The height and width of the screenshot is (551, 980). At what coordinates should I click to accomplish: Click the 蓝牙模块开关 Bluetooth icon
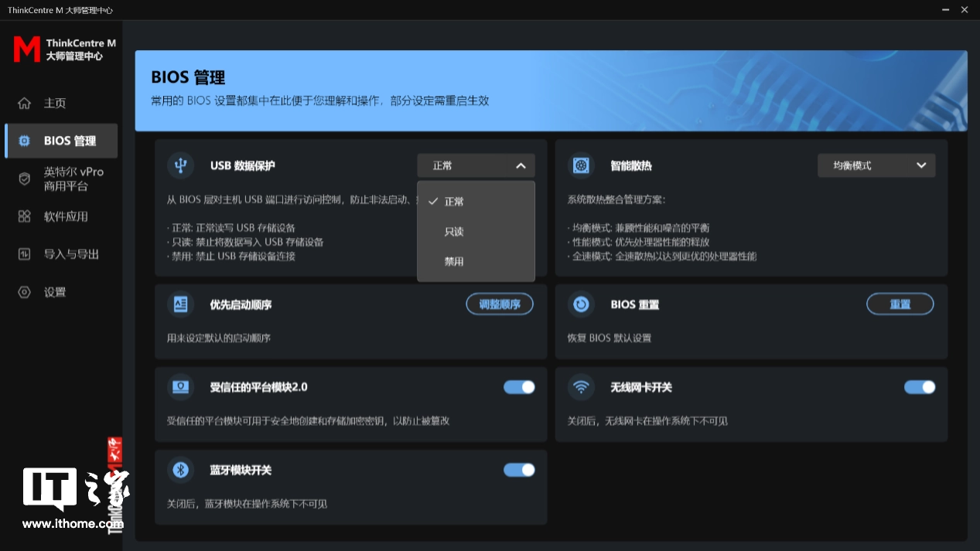tap(181, 470)
